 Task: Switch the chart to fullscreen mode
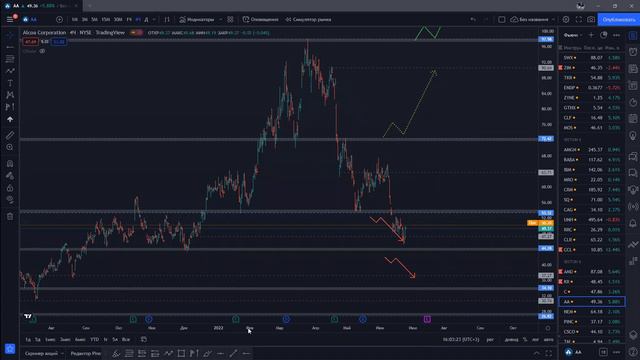point(578,19)
